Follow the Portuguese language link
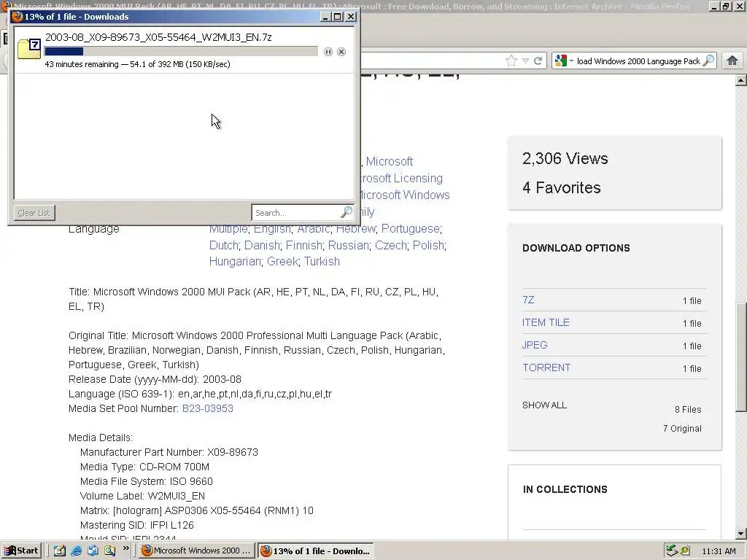 click(410, 228)
